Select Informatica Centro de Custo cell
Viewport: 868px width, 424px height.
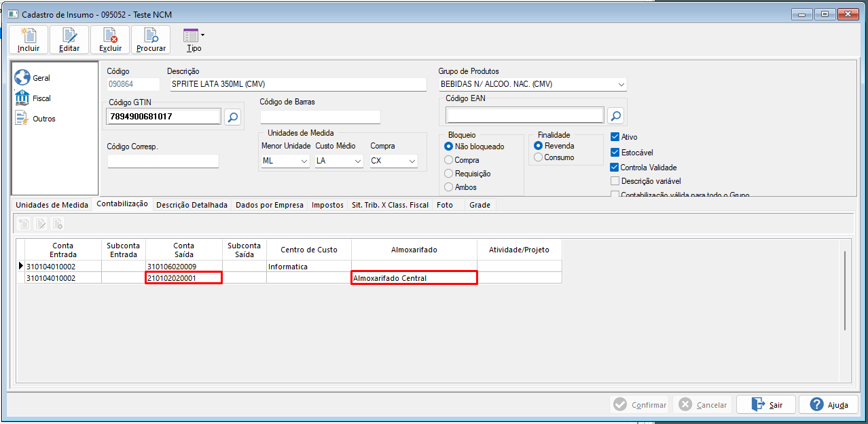tap(309, 267)
